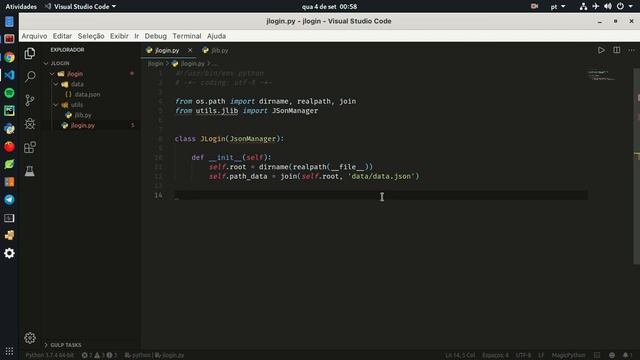Open the system power menu
The height and width of the screenshot is (360, 640).
624,7
